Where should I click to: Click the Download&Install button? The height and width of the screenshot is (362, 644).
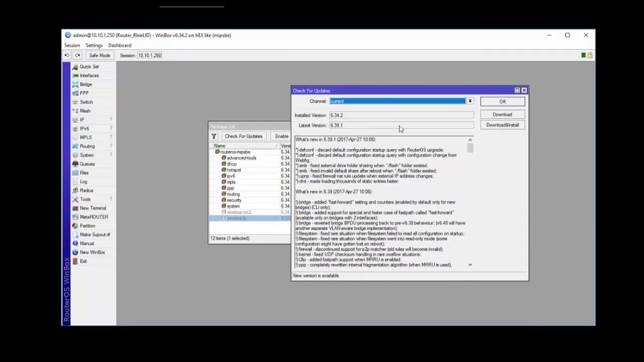coord(503,125)
